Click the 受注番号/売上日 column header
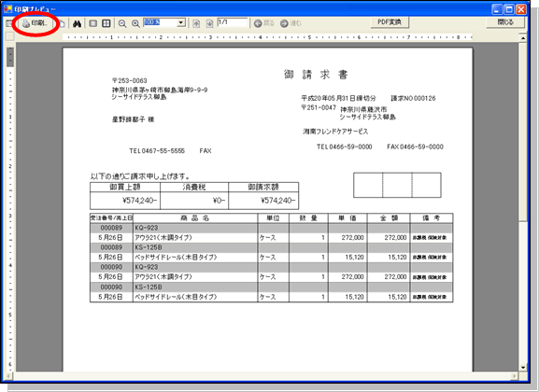 tap(111, 218)
